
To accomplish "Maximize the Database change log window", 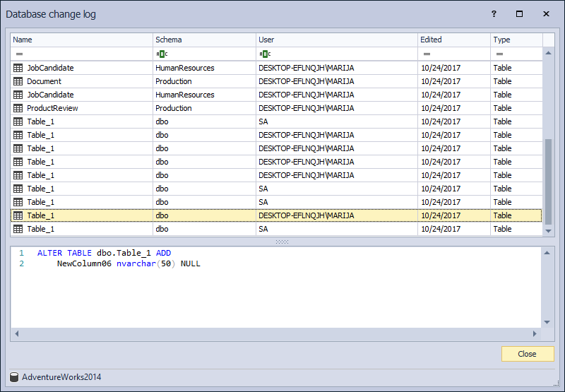I will pos(520,14).
